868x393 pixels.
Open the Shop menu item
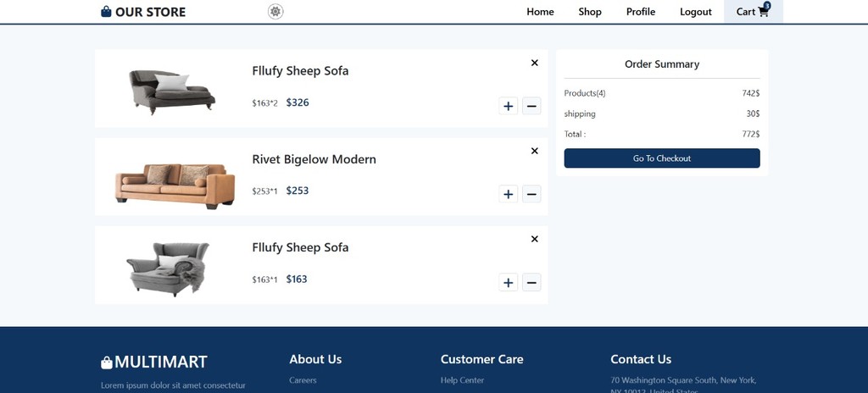point(590,12)
